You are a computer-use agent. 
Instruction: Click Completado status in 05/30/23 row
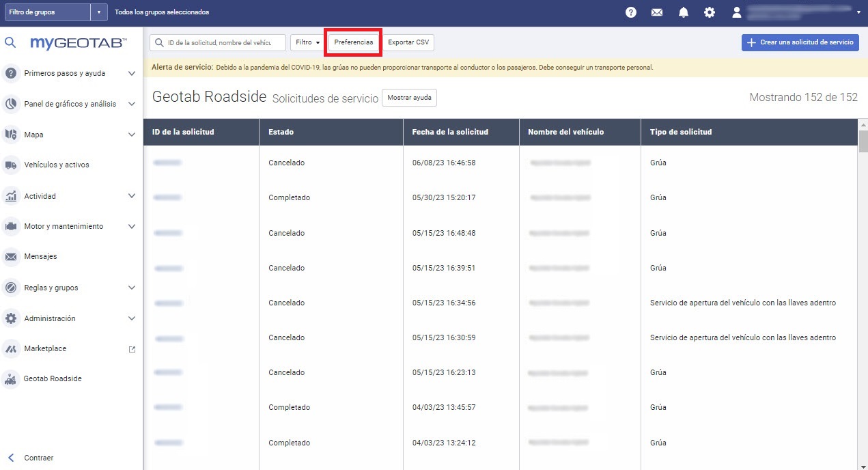point(289,197)
